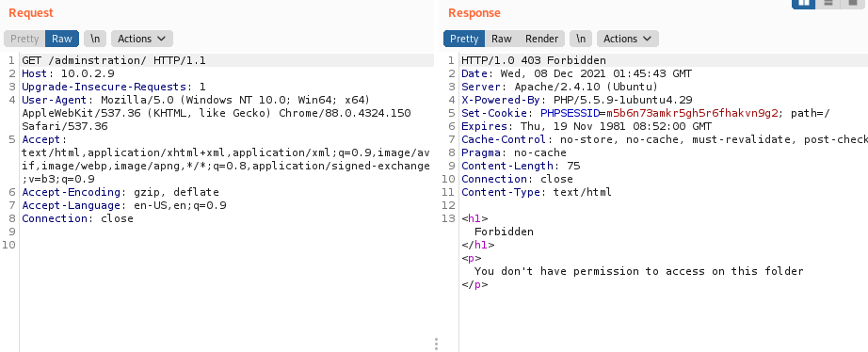868x352 pixels.
Task: Switch Request view to Pretty
Action: 24,39
